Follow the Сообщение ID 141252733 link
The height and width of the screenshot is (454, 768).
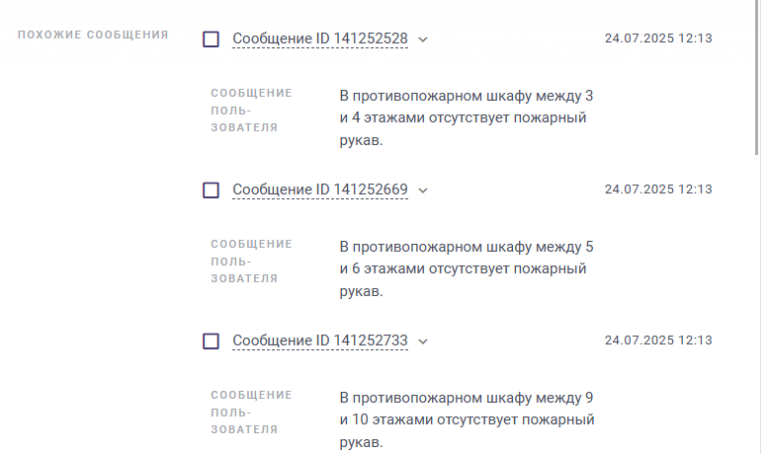tap(320, 340)
